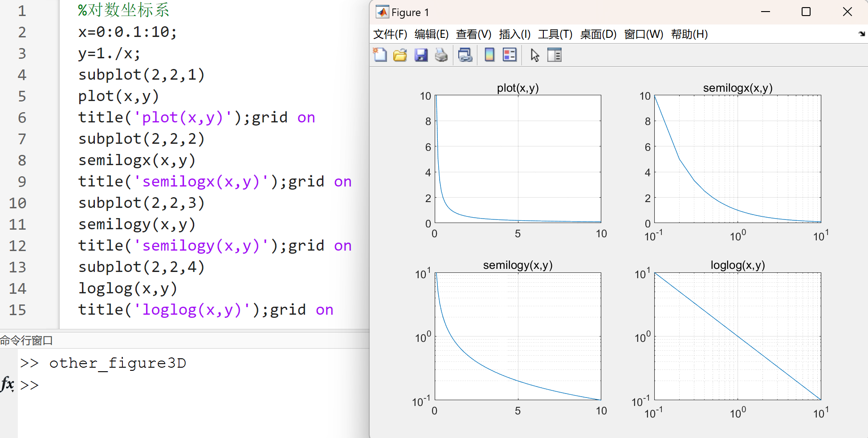This screenshot has height=438, width=868.
Task: Click the semilogy(x,y) subplot title
Action: (518, 265)
